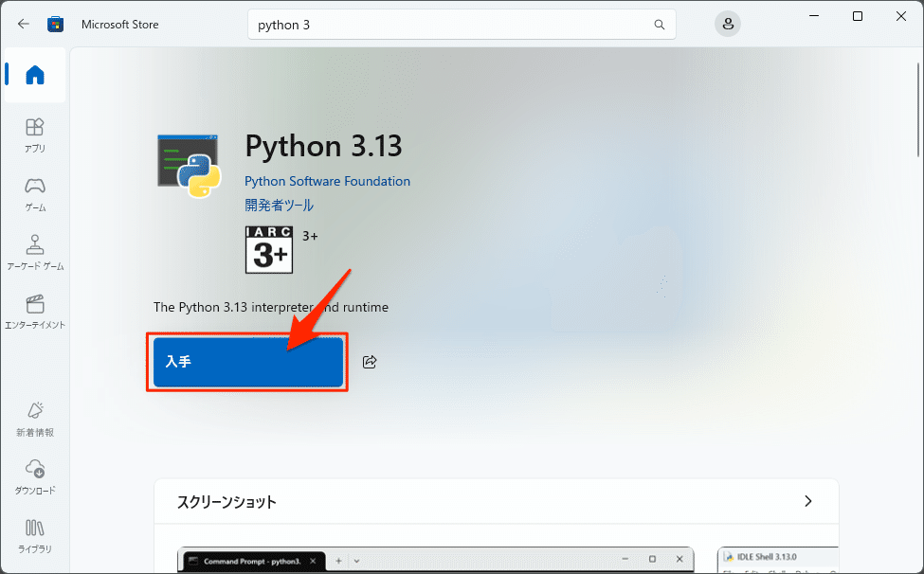Open the ダウンロード (Downloads) page
Screen dimensions: 924x574
[35, 477]
